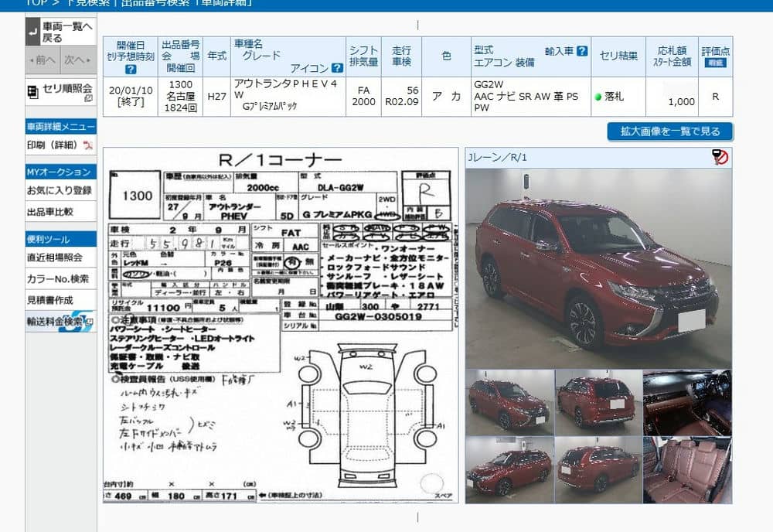Image resolution: width=773 pixels, height=532 pixels.
Task: Click the return arrow icon for 車両一覧へ戻る
Action: point(33,32)
